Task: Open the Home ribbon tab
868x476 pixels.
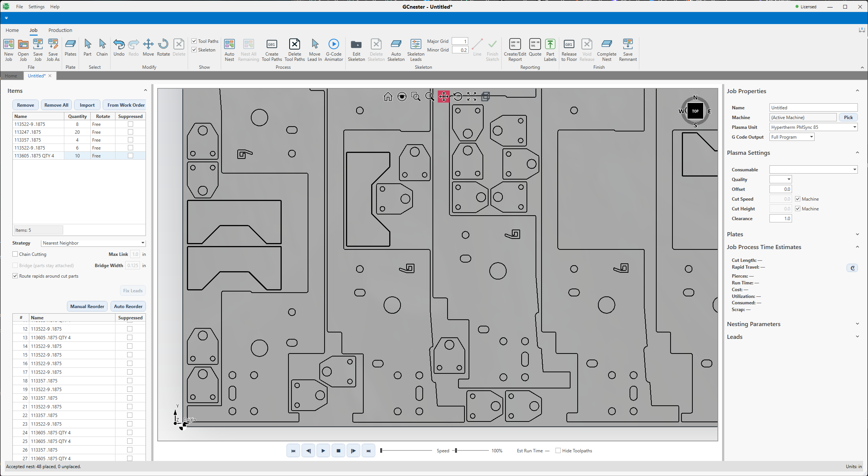Action: pyautogui.click(x=12, y=30)
